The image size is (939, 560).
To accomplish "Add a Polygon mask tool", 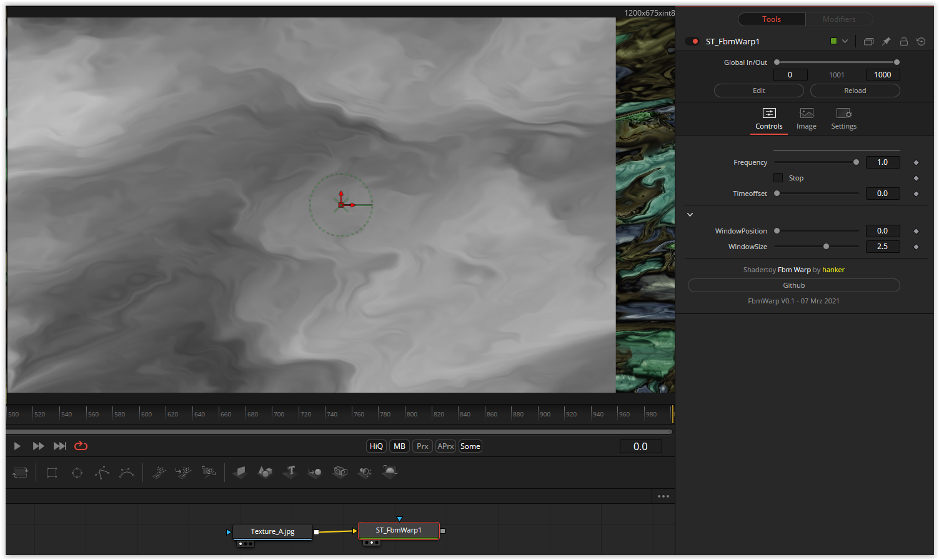I will [x=102, y=473].
